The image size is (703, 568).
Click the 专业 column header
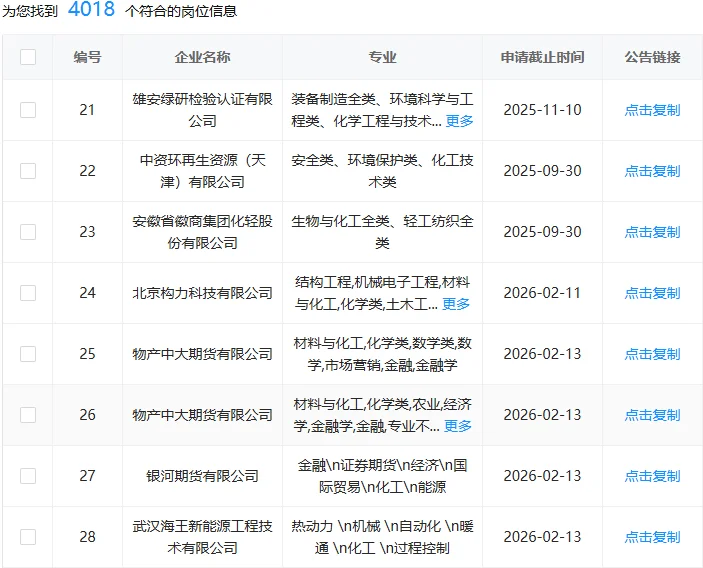coord(382,57)
